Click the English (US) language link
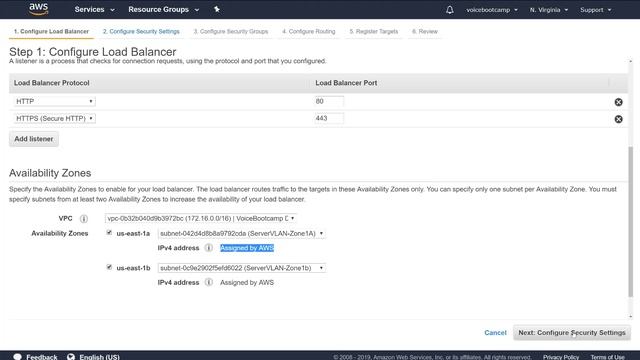Viewport: 640px width, 360px height. point(99,357)
